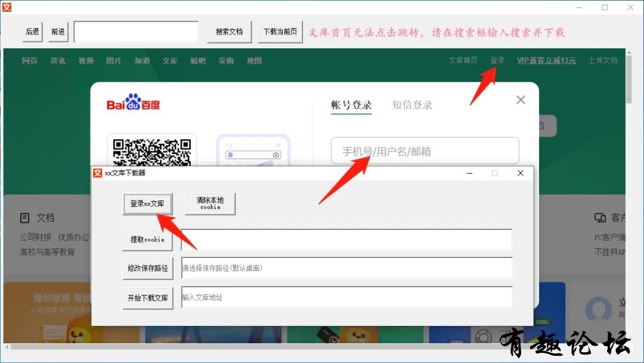The height and width of the screenshot is (363, 644).
Task: Focus the search box in the top toolbar
Action: click(136, 32)
